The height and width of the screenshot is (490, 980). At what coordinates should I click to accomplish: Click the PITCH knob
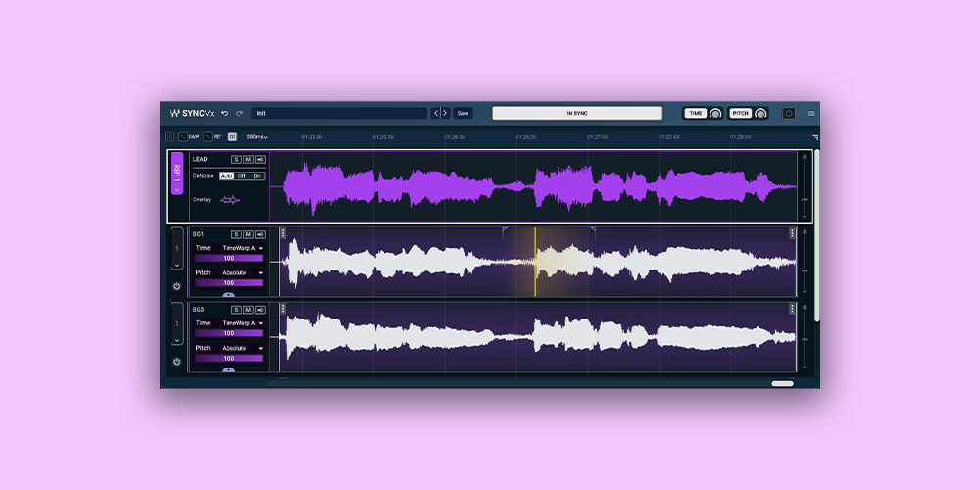click(x=760, y=113)
